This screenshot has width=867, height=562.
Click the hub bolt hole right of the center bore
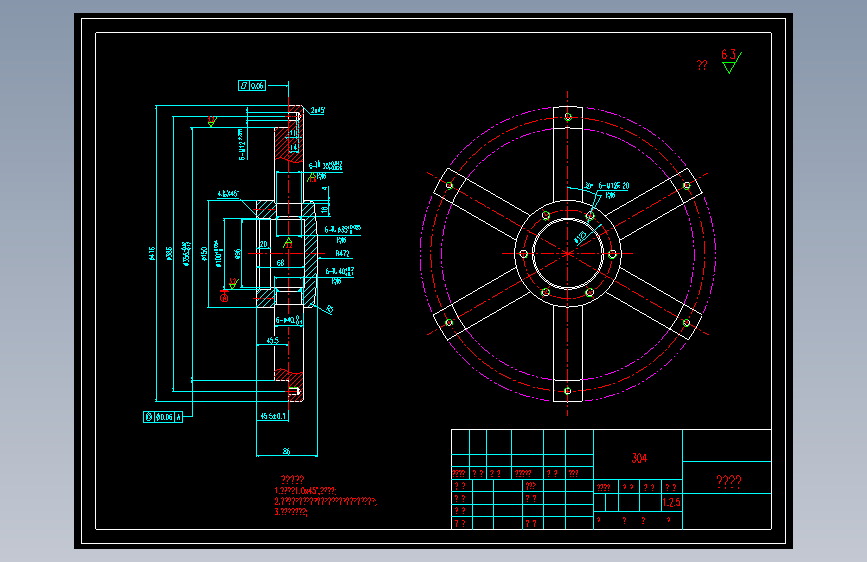[x=612, y=254]
